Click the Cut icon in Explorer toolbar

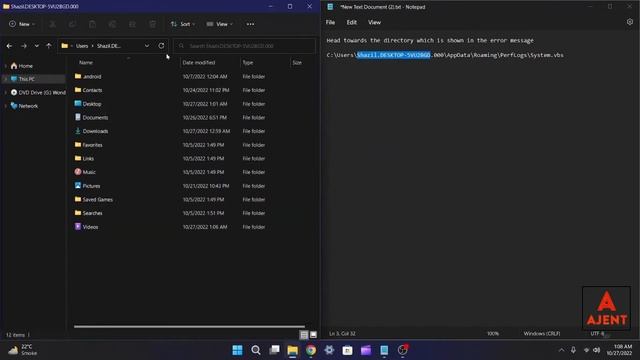pos(53,24)
